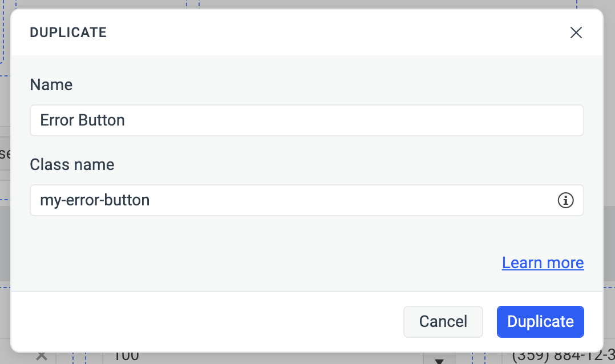
Task: Select the Error Button text in the input
Action: pyautogui.click(x=82, y=120)
